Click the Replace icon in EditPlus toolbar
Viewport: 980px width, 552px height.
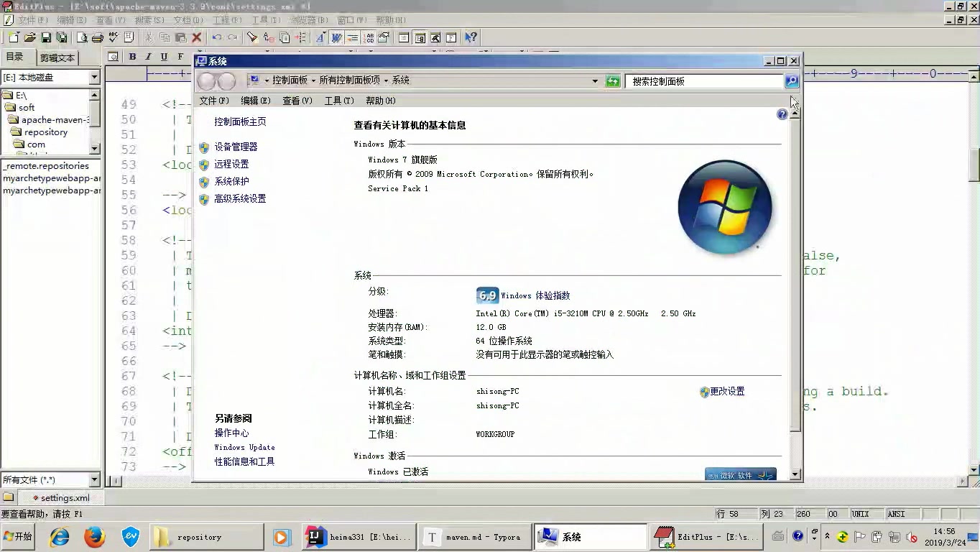point(269,37)
